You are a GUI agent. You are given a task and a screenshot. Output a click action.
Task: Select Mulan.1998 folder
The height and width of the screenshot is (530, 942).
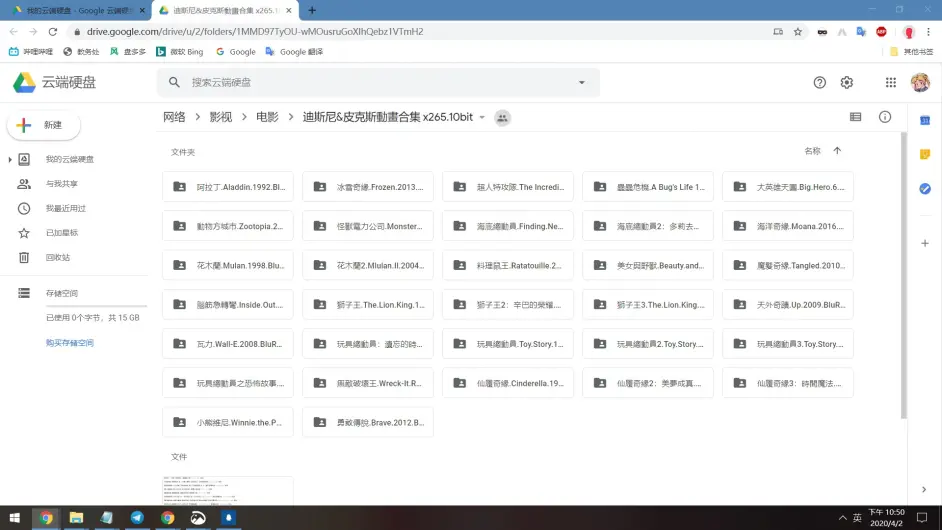[228, 265]
